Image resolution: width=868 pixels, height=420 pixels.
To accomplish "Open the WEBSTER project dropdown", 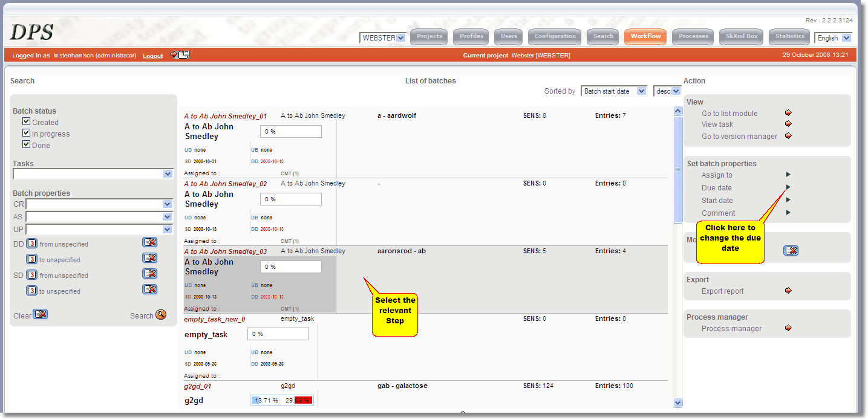I will [x=383, y=37].
